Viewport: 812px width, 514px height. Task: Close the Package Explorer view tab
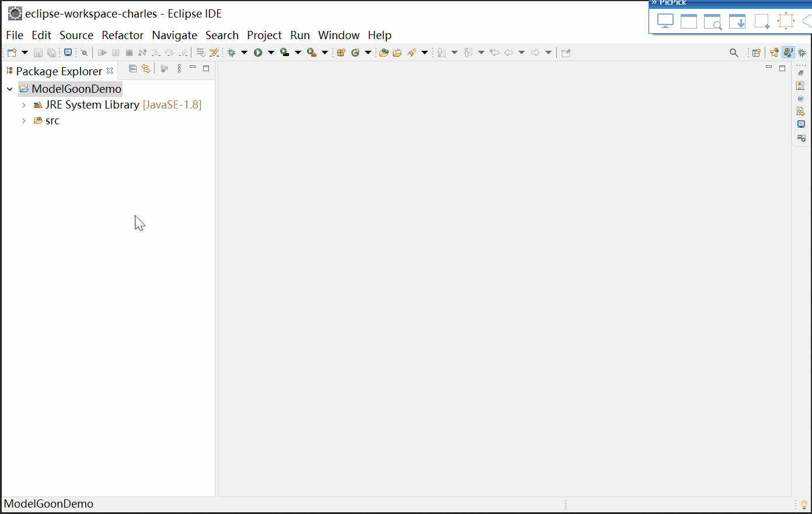click(110, 71)
